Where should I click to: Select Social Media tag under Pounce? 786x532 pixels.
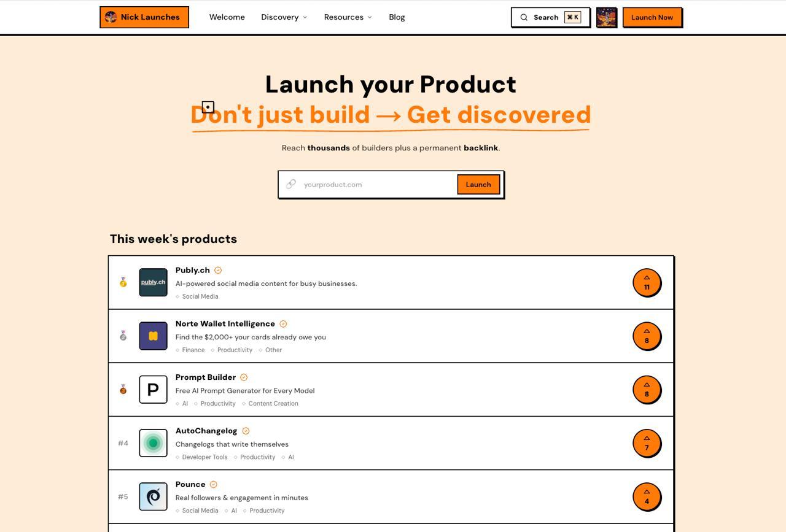click(197, 511)
